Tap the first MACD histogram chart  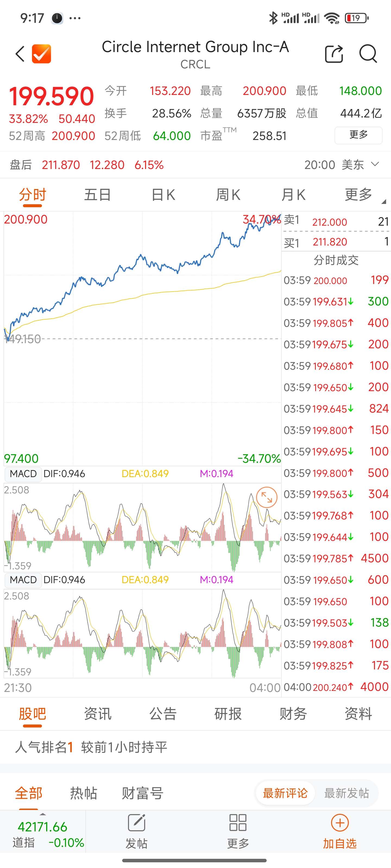pos(142,527)
